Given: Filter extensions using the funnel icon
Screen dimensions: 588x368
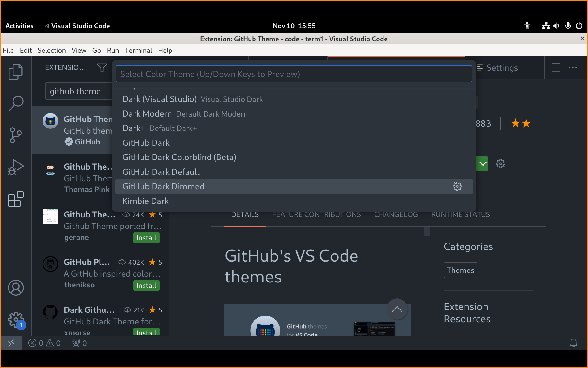Looking at the screenshot, I should 102,67.
